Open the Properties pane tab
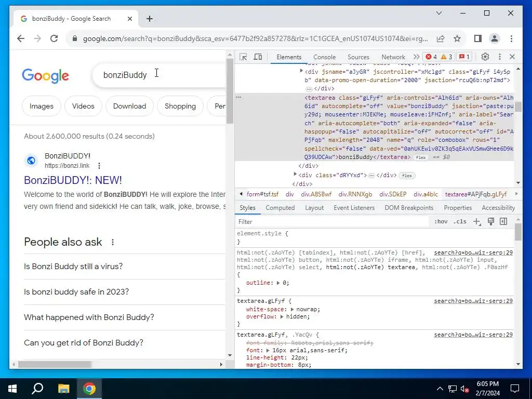Image resolution: width=532 pixels, height=399 pixels. [x=458, y=208]
